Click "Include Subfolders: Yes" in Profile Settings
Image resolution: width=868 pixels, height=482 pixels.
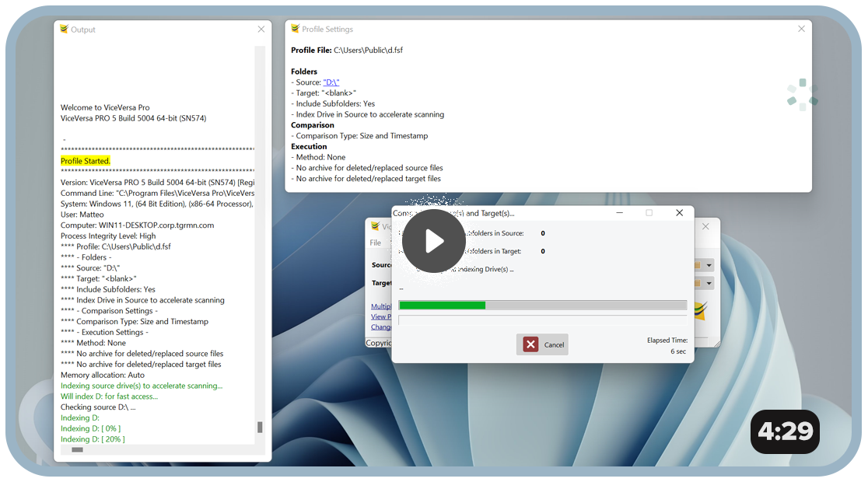[335, 104]
